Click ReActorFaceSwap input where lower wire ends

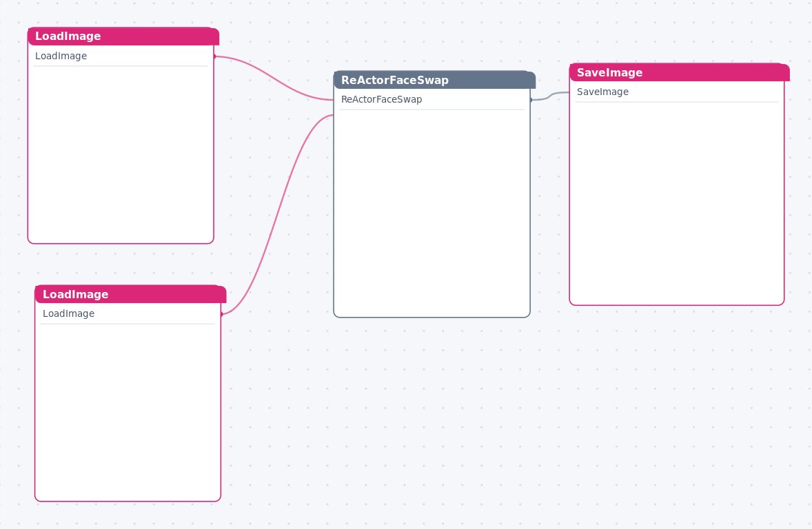click(x=334, y=115)
